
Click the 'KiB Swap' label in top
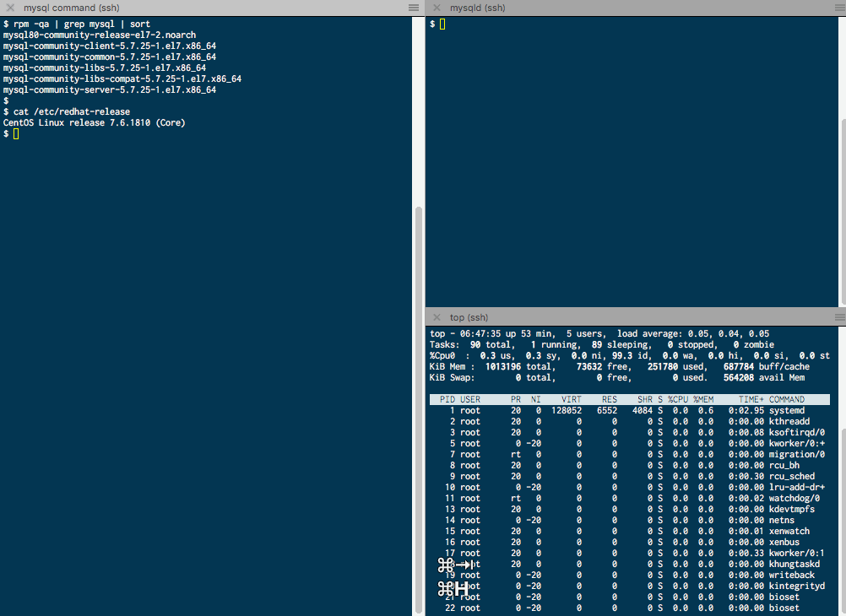click(x=453, y=377)
